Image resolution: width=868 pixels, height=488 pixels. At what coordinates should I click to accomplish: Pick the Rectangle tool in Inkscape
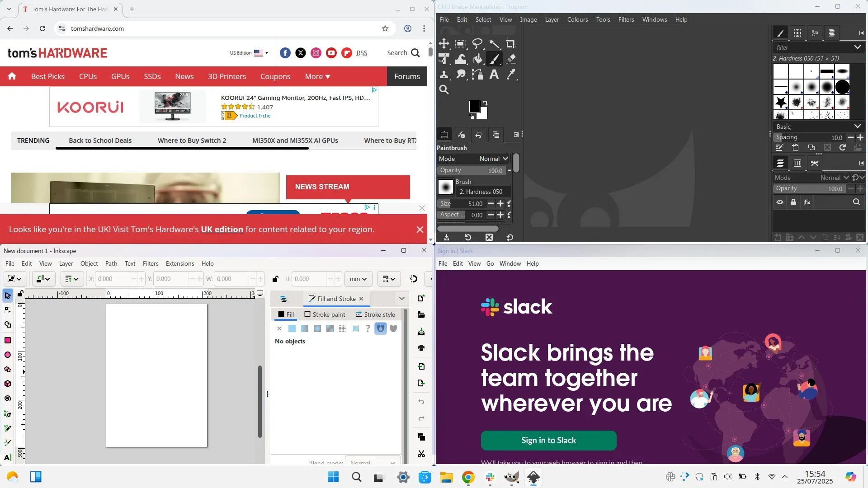pyautogui.click(x=8, y=340)
